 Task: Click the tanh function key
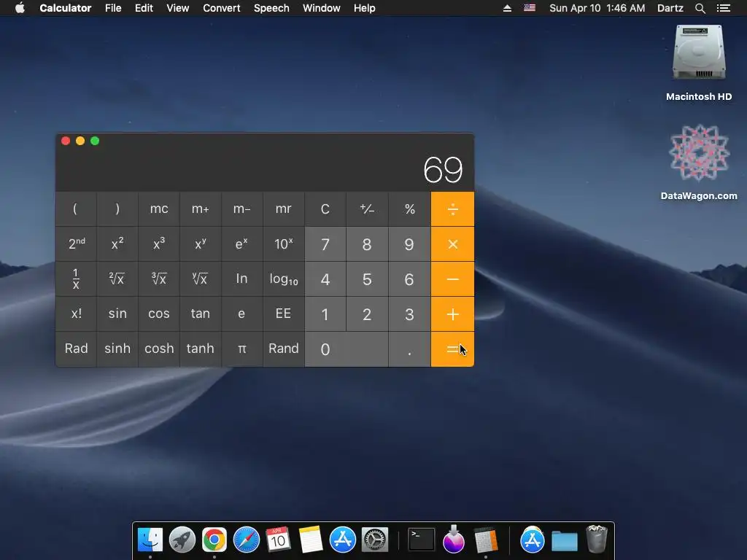tap(200, 349)
